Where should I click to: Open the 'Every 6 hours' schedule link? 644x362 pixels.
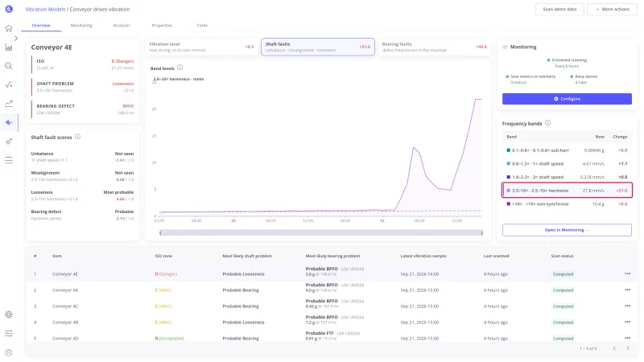(567, 66)
